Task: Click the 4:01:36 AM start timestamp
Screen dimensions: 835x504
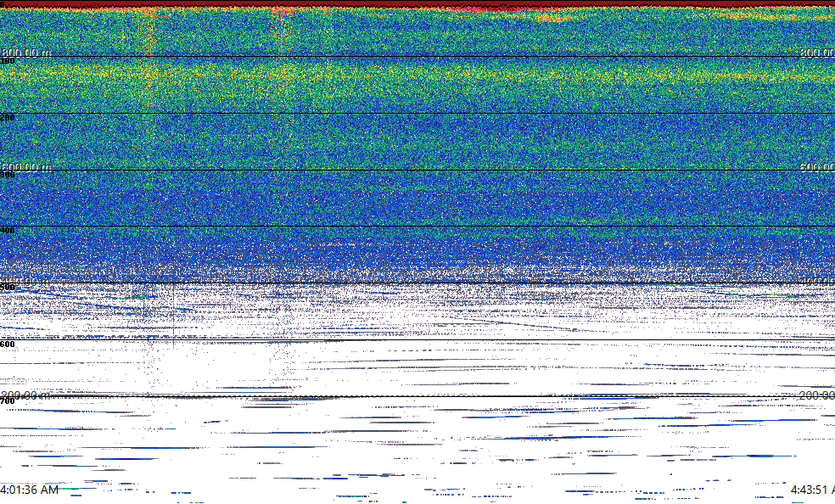Action: tap(30, 490)
